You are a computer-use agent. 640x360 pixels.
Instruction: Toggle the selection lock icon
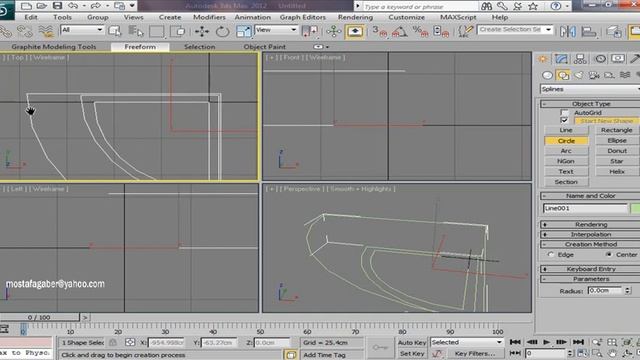pos(113,343)
